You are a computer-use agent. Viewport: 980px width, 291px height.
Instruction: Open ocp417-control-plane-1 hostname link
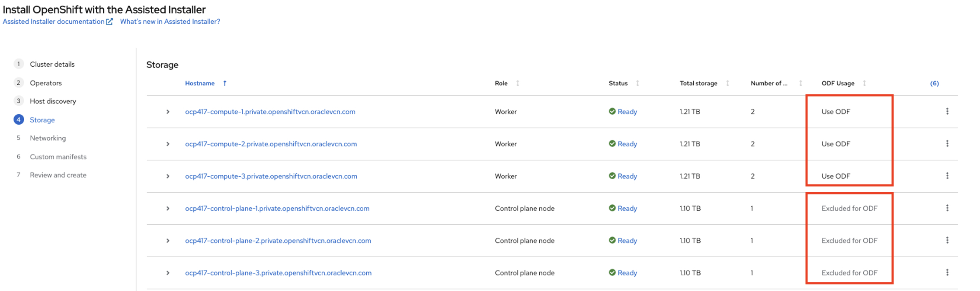tap(277, 208)
